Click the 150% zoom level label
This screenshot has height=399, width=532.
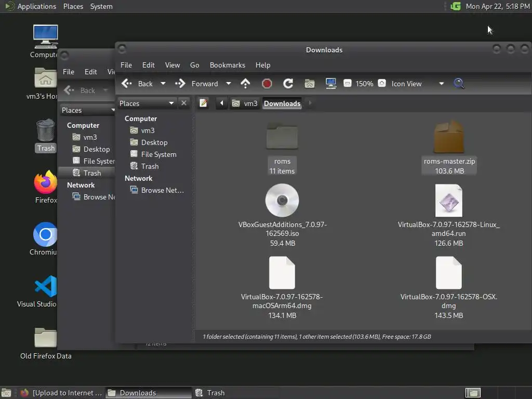[364, 84]
